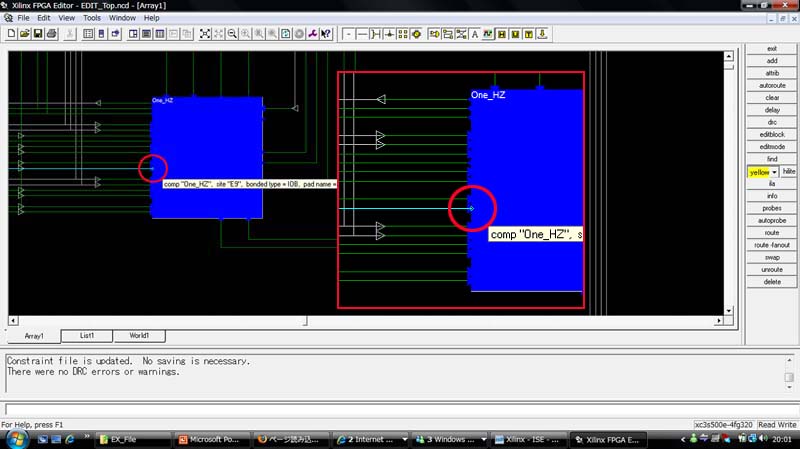Toggle the short dash layer button
The width and height of the screenshot is (800, 449).
(348, 34)
